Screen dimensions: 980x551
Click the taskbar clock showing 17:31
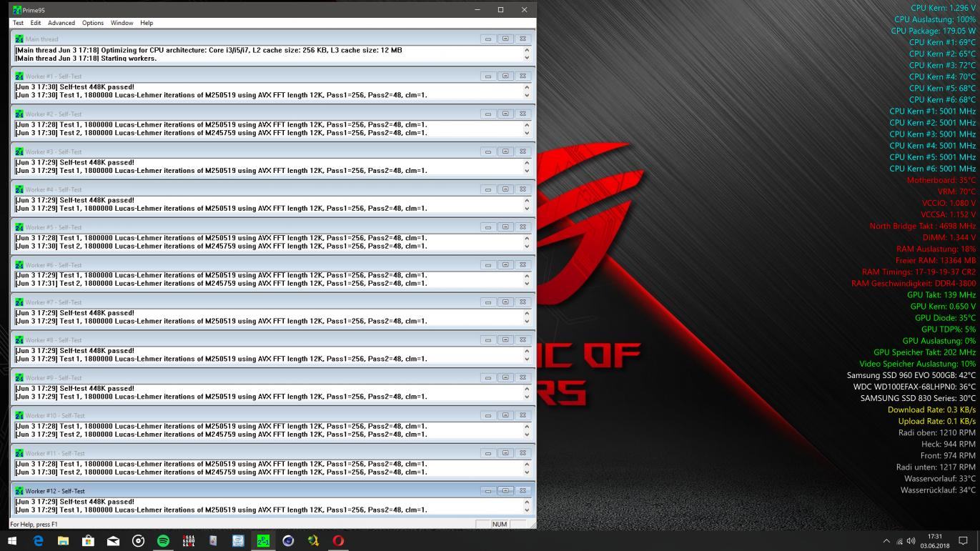[x=934, y=541]
